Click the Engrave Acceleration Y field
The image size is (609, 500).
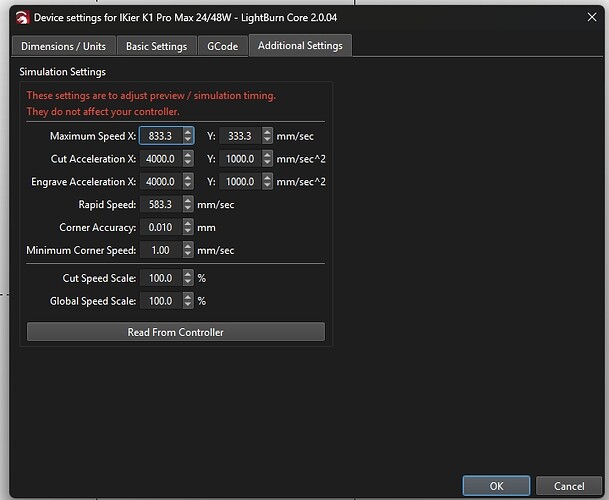[240, 182]
